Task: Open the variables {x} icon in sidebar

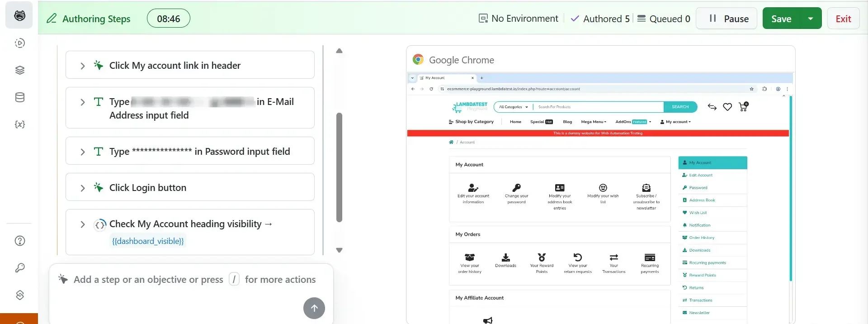Action: tap(19, 124)
